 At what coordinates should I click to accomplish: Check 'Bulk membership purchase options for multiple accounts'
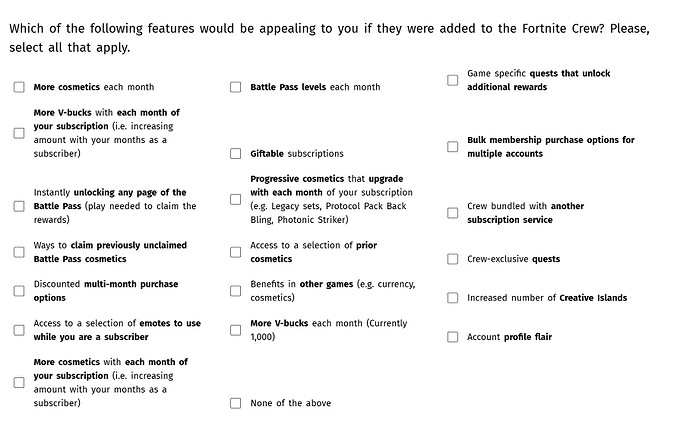[x=452, y=146]
